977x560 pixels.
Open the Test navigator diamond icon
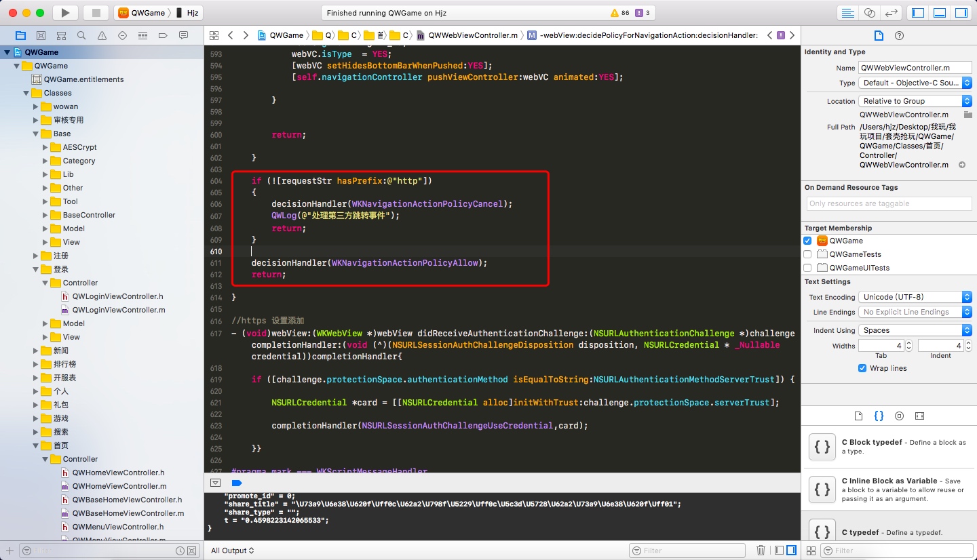tap(122, 35)
